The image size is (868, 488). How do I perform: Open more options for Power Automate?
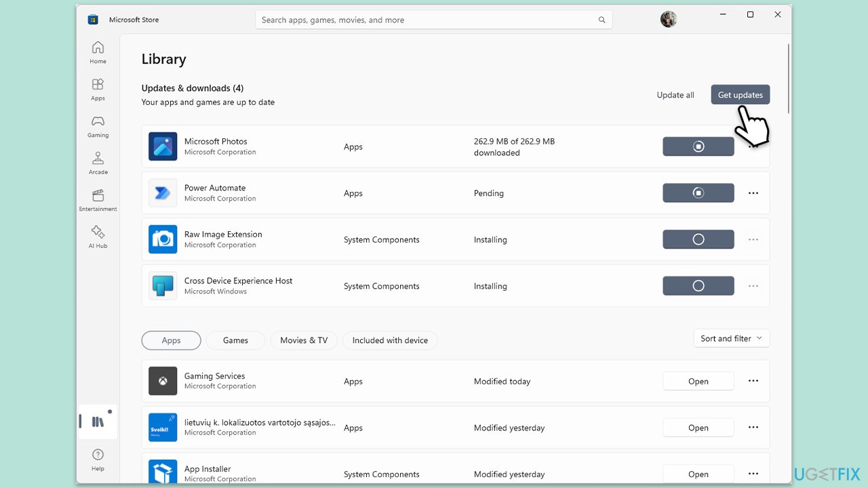coord(753,193)
